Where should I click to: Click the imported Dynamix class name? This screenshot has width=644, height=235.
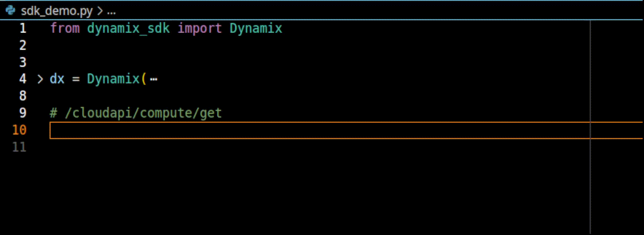[x=256, y=28]
